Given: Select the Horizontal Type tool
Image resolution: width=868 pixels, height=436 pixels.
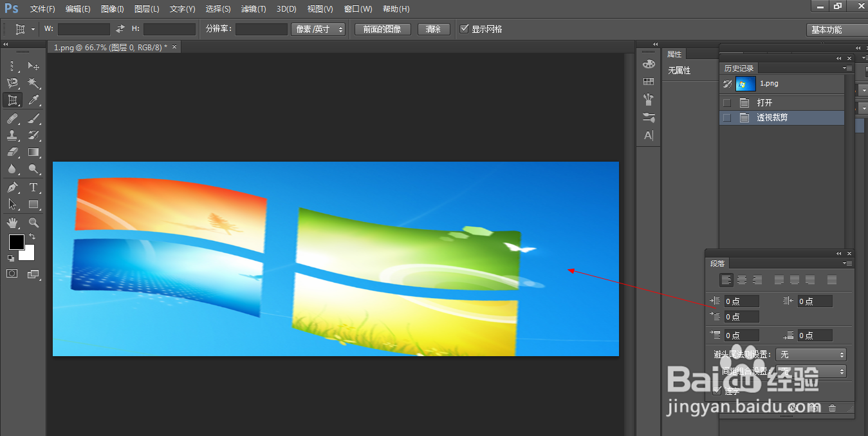Looking at the screenshot, I should click(x=33, y=187).
